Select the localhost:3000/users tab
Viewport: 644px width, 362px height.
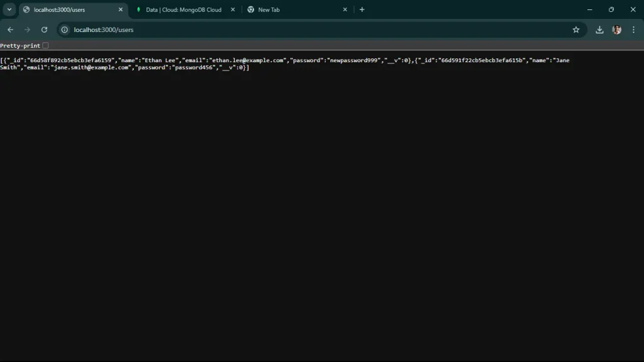(x=69, y=9)
